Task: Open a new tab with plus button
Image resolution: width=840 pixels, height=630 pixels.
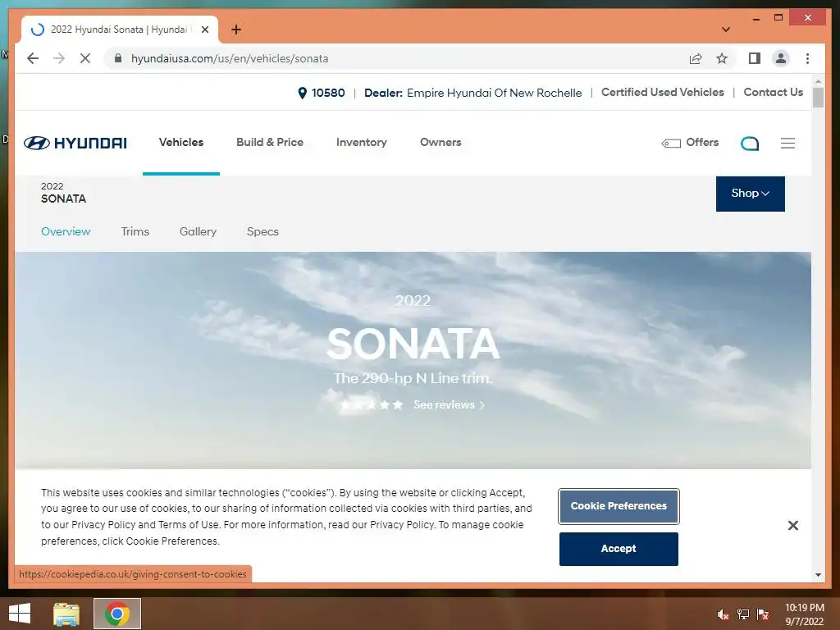Action: 235,30
